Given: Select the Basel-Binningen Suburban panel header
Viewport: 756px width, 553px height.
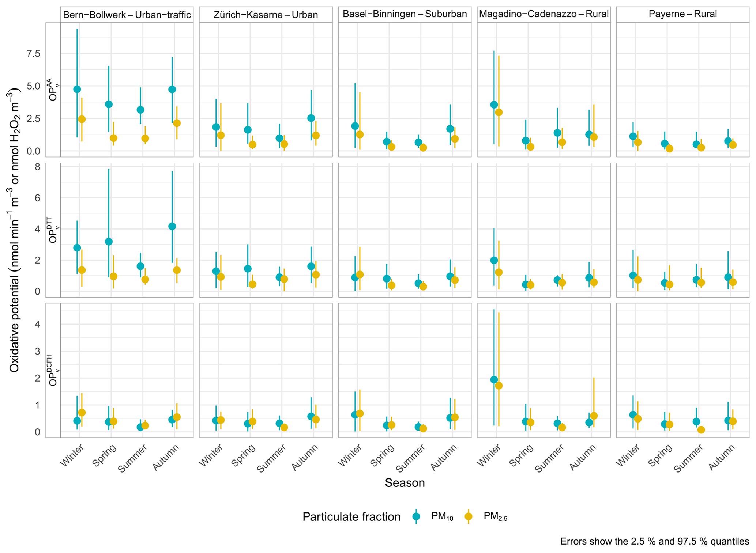Looking at the screenshot, I should pos(405,14).
